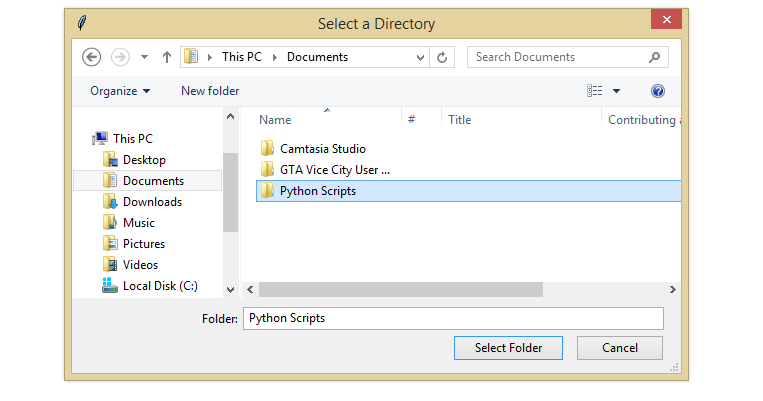Click the horizontal scrollbar thumb
763x401 pixels.
pyautogui.click(x=401, y=290)
